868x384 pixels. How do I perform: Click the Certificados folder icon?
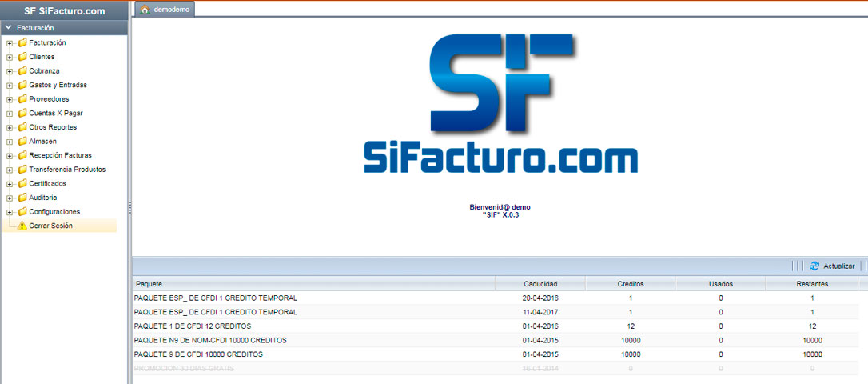tap(22, 183)
